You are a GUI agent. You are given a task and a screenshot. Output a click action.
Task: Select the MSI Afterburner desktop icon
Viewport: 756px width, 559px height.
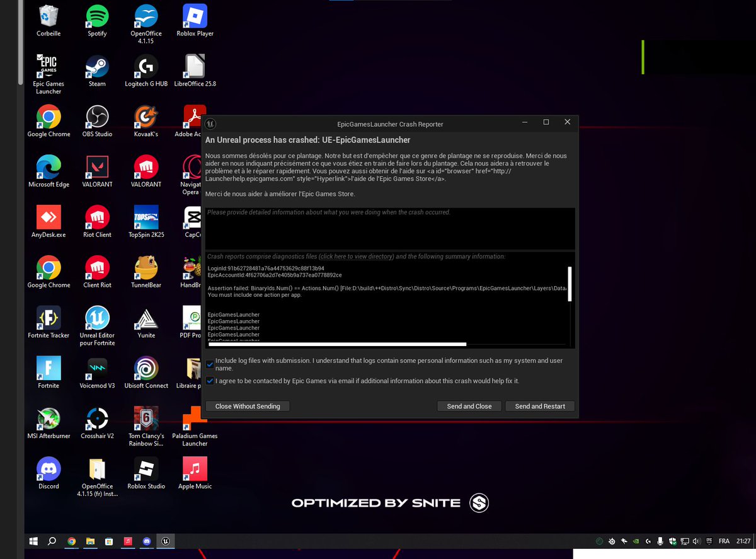pos(49,424)
